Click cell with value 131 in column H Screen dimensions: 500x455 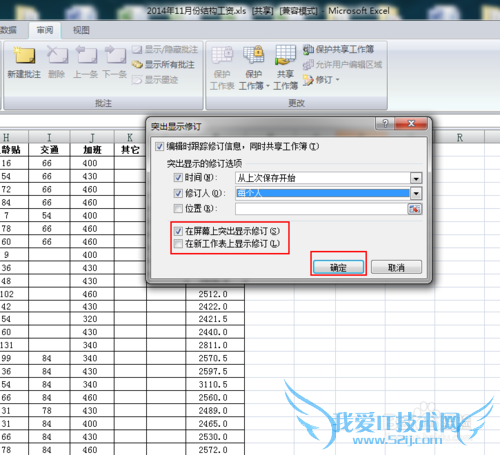point(14,345)
